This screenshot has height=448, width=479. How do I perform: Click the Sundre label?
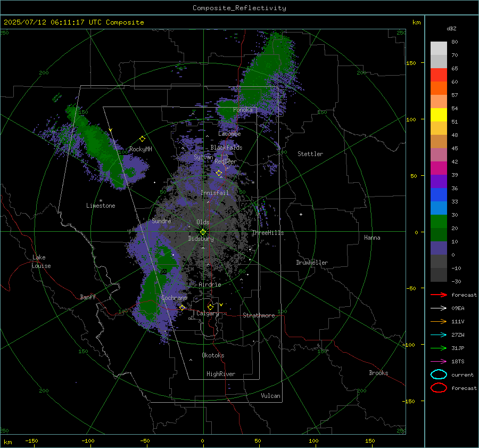tap(161, 221)
